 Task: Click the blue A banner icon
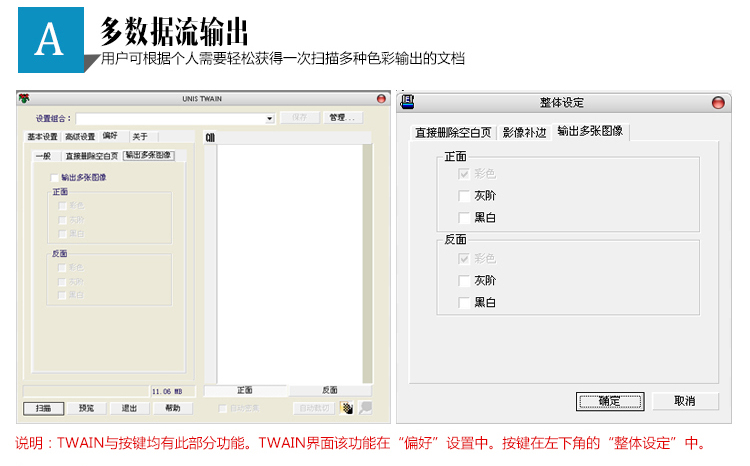pyautogui.click(x=52, y=39)
